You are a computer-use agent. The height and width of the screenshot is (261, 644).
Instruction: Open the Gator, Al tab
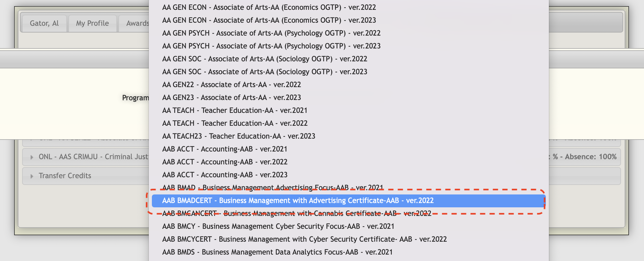[x=44, y=23]
